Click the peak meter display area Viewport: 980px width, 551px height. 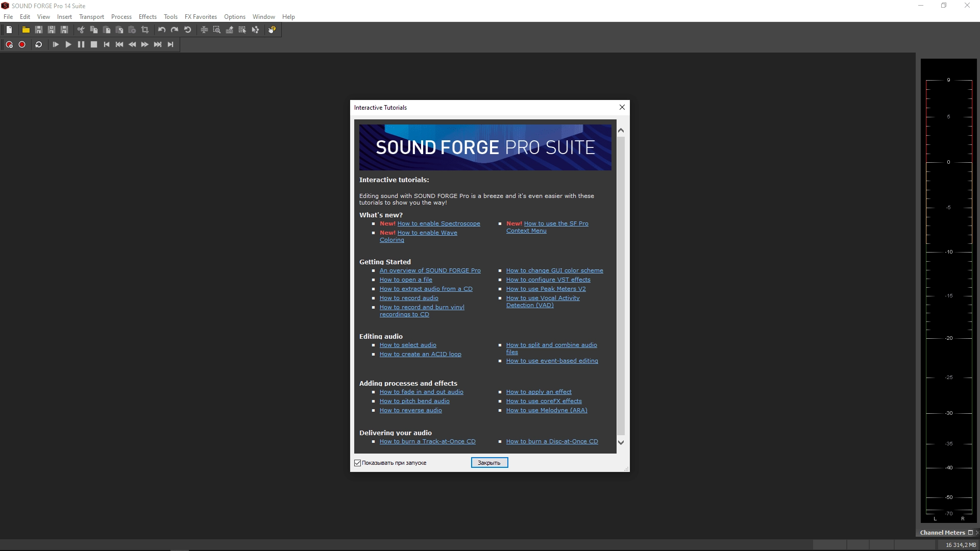[x=949, y=291]
